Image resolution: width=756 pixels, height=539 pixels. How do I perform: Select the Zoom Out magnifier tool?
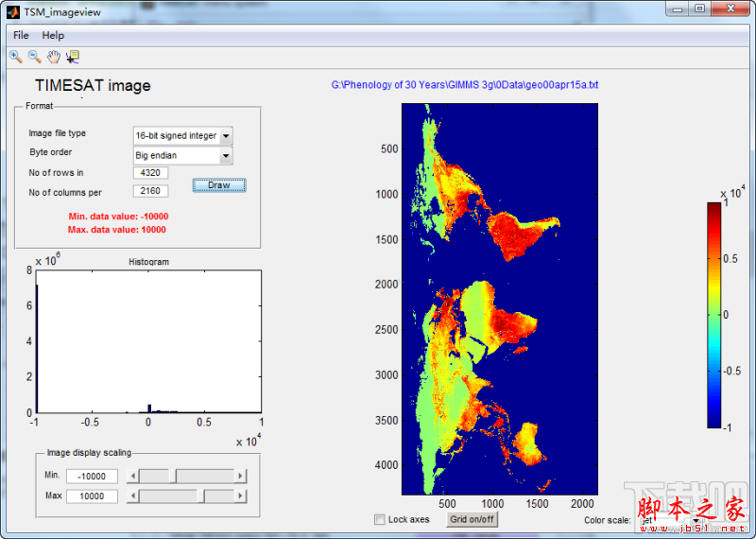(34, 57)
